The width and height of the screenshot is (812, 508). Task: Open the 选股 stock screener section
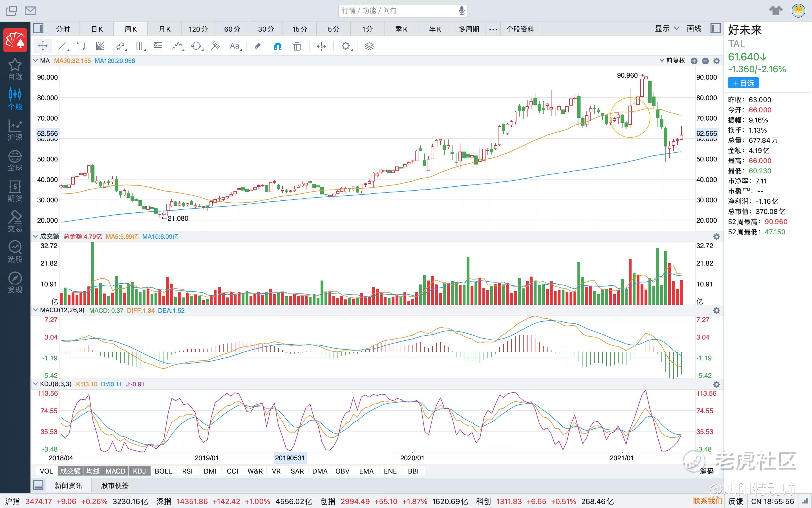pos(15,252)
